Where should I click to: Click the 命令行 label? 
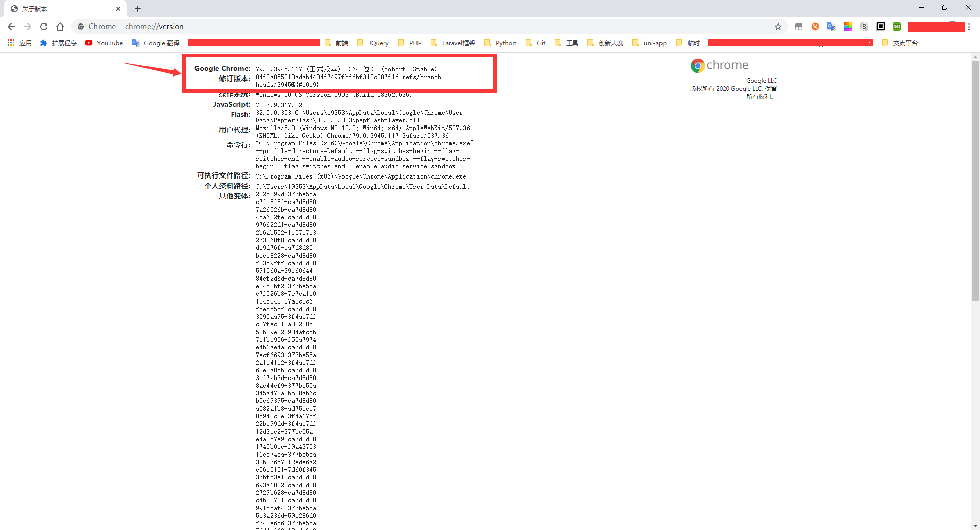point(238,145)
